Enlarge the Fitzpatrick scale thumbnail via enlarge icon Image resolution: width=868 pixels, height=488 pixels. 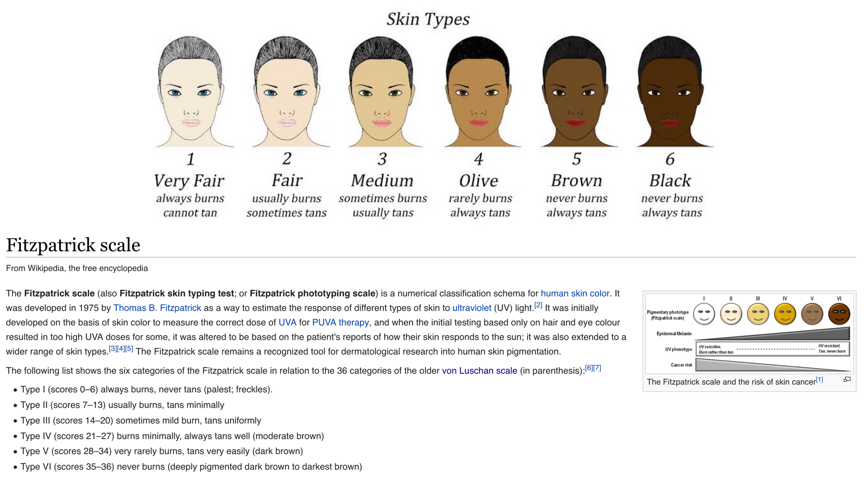[x=847, y=380]
